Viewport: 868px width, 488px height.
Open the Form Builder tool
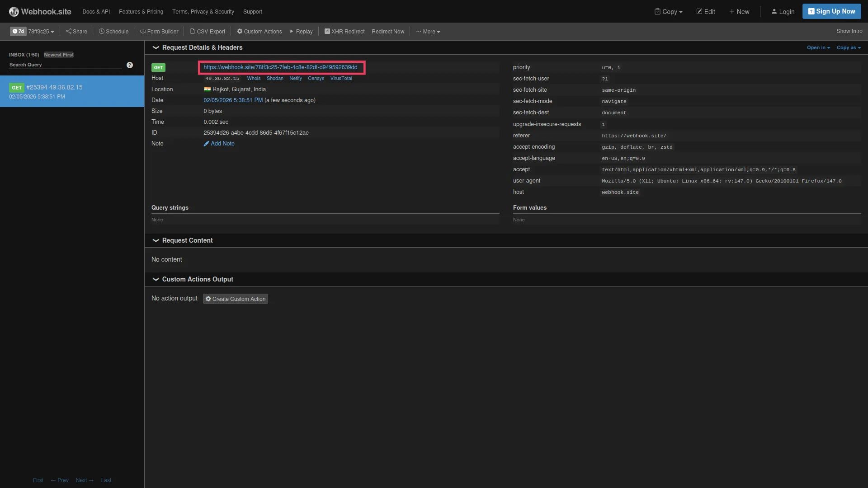click(x=159, y=31)
